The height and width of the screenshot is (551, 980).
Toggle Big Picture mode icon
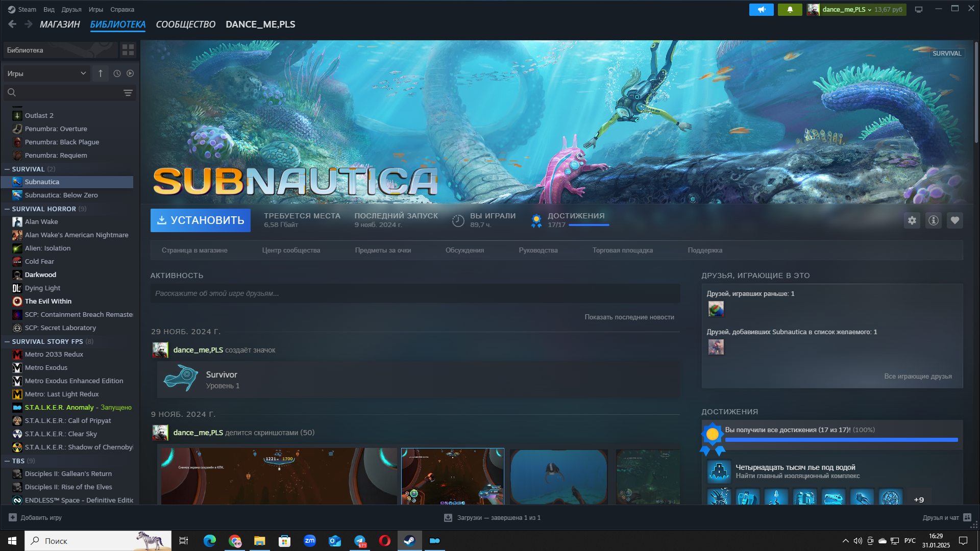[918, 10]
